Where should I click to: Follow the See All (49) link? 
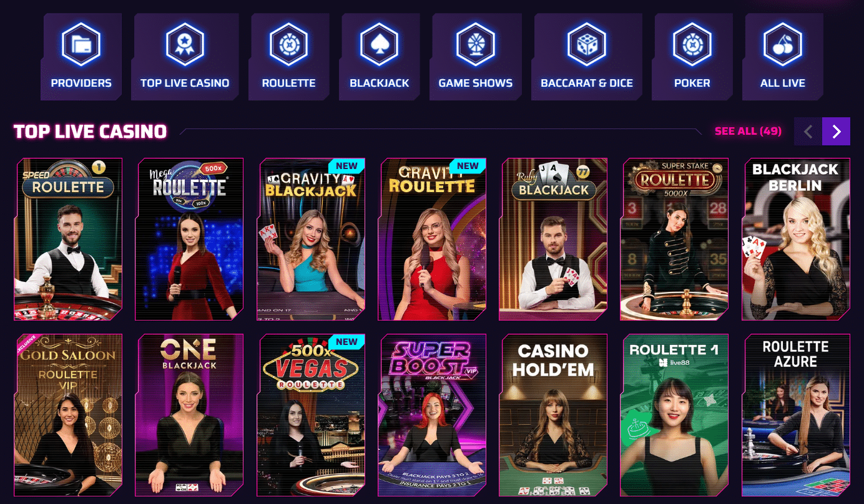pyautogui.click(x=748, y=131)
